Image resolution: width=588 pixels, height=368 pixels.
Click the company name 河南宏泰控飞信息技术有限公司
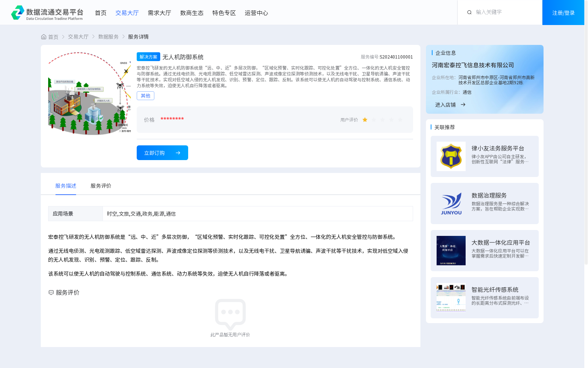coord(473,65)
